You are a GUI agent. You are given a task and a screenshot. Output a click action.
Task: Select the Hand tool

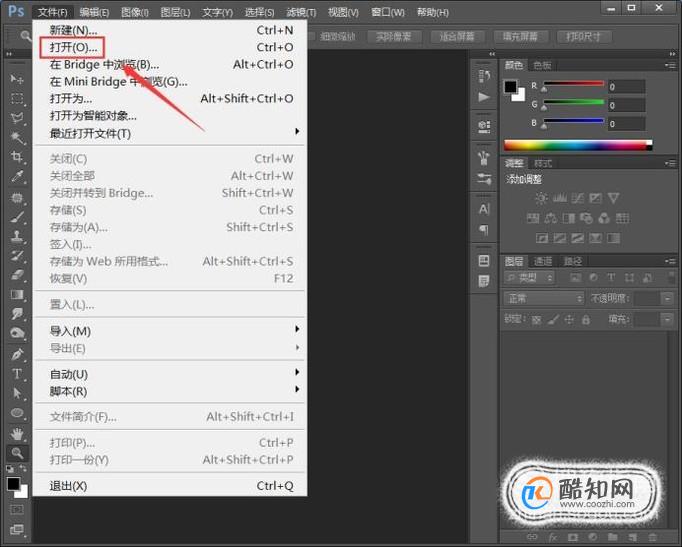coord(17,434)
